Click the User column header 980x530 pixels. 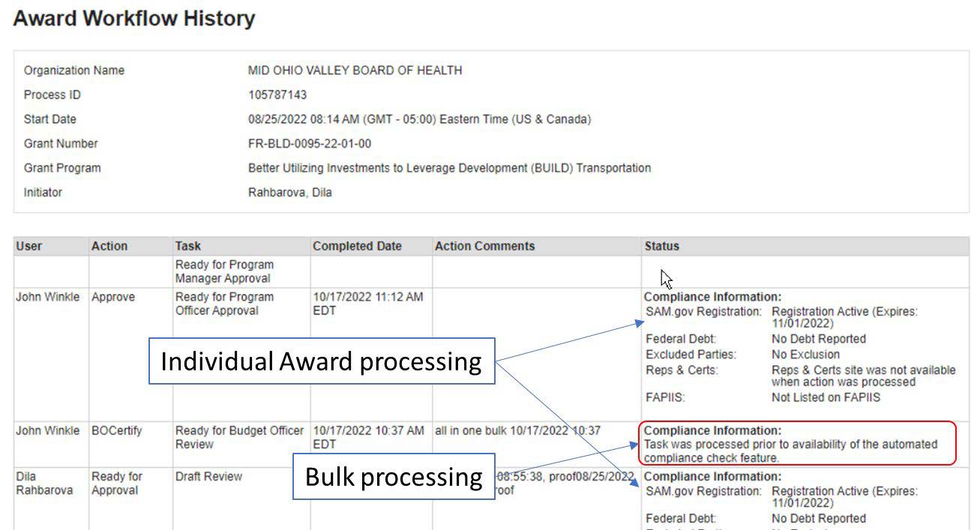pos(29,246)
